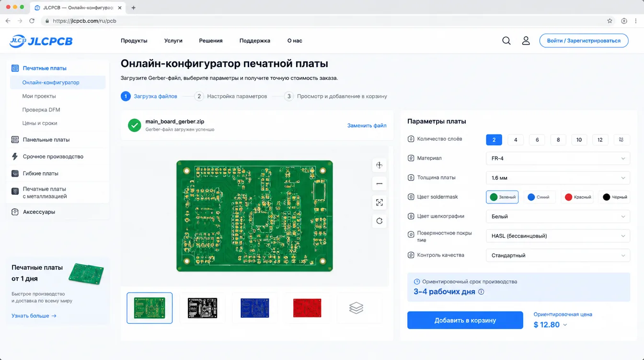644x360 pixels.
Task: Click Добавить в корзину button
Action: click(465, 320)
